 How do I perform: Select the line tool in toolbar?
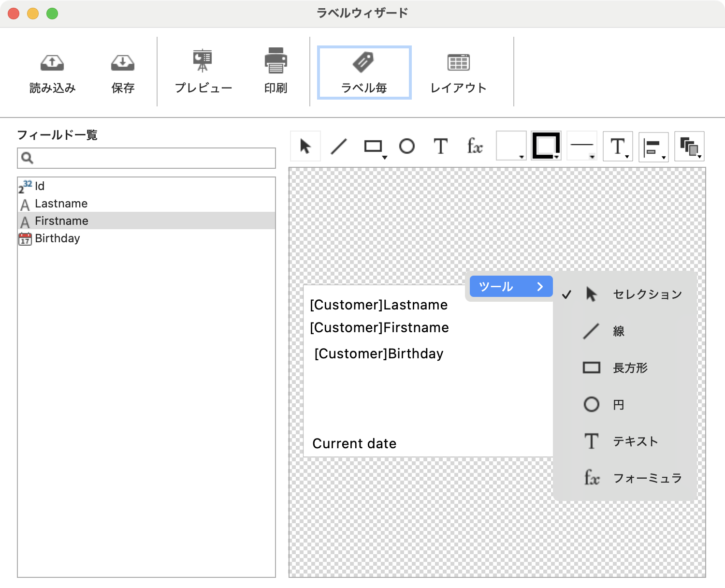point(339,146)
